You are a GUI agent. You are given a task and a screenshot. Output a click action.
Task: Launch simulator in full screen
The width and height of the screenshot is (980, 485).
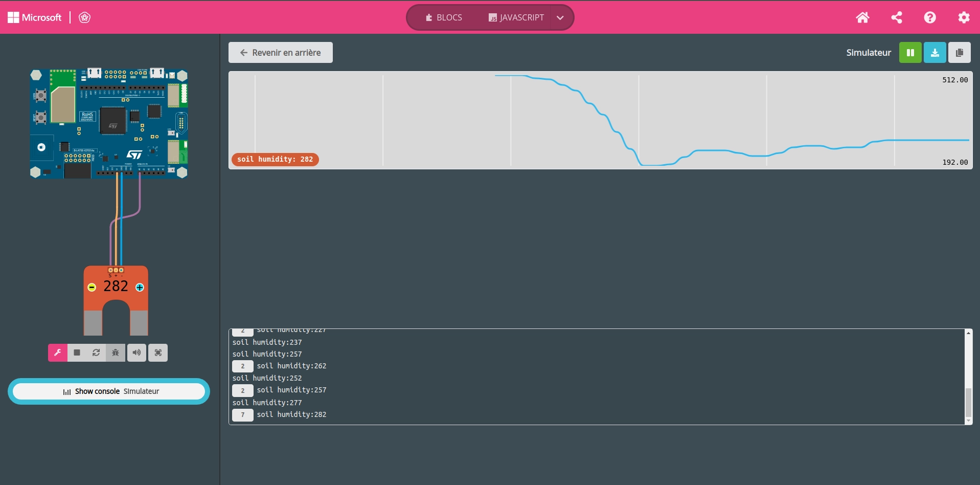[158, 352]
